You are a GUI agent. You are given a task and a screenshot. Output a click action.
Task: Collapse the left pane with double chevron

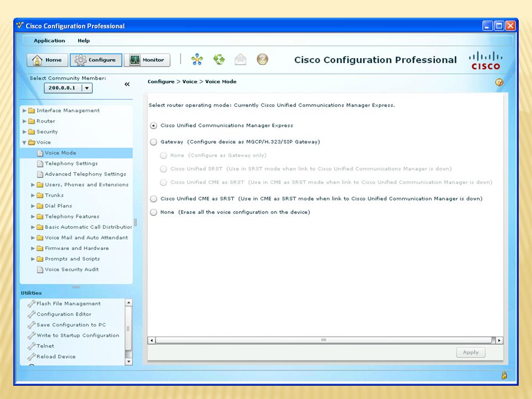coord(127,84)
